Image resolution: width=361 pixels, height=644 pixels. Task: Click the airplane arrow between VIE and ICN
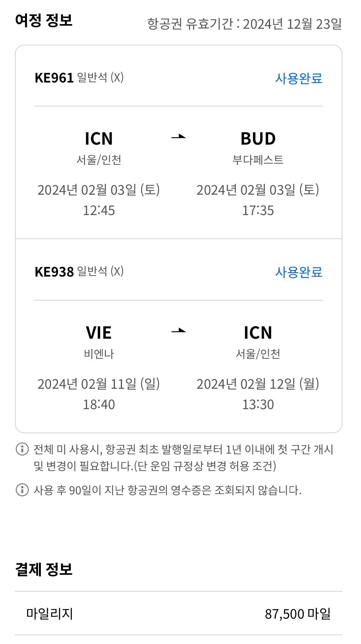tap(179, 330)
